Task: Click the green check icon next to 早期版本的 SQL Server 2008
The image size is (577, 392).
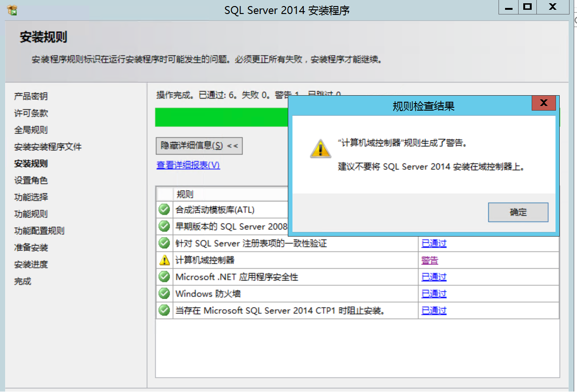Action: tap(164, 226)
